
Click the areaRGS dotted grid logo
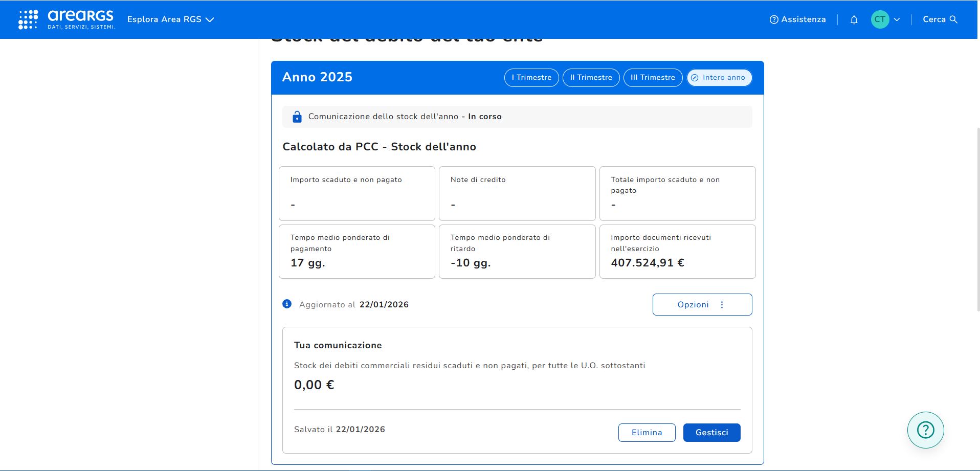pyautogui.click(x=28, y=19)
